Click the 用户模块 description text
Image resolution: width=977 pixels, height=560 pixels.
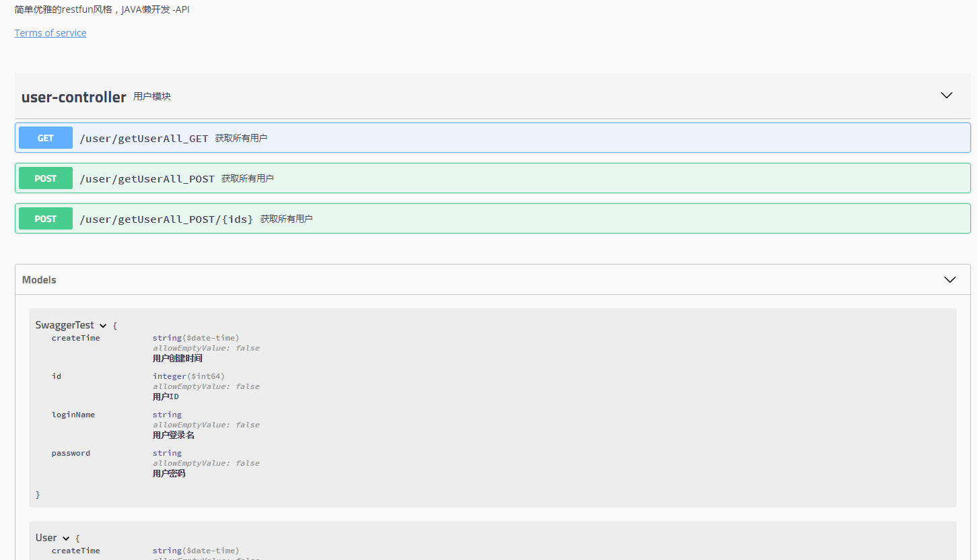[x=152, y=96]
